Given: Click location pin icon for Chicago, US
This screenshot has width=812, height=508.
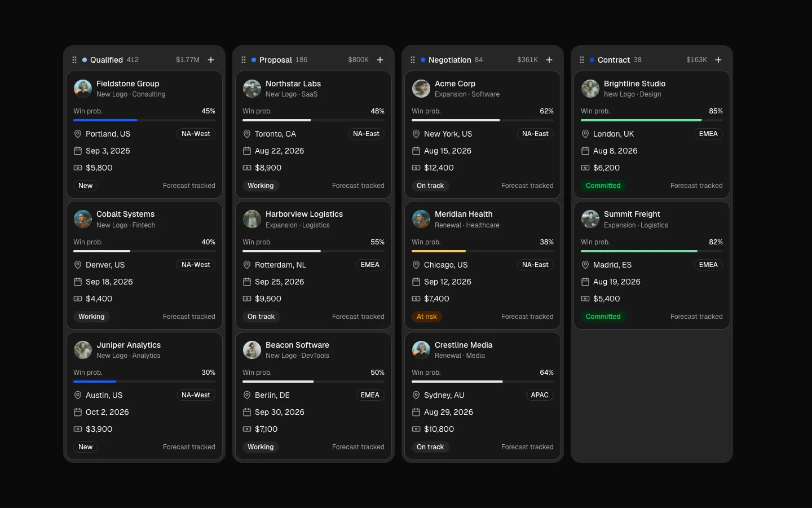Looking at the screenshot, I should (x=416, y=265).
